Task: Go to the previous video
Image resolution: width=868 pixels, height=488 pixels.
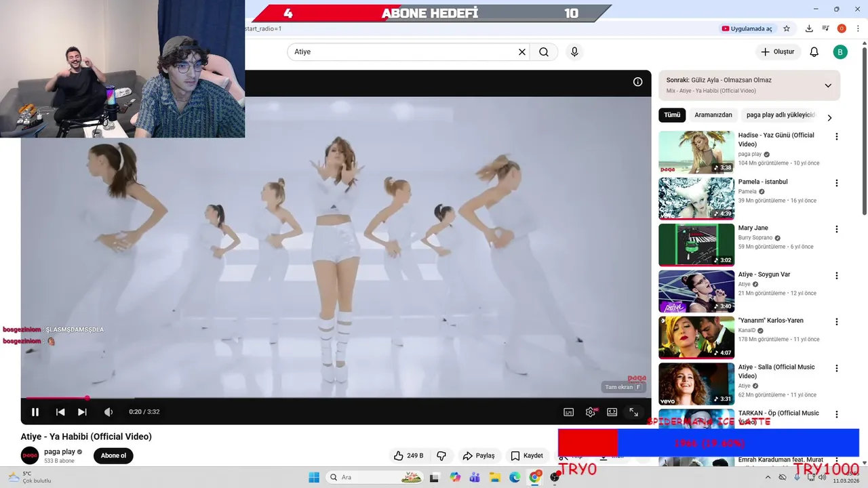Action: coord(60,411)
